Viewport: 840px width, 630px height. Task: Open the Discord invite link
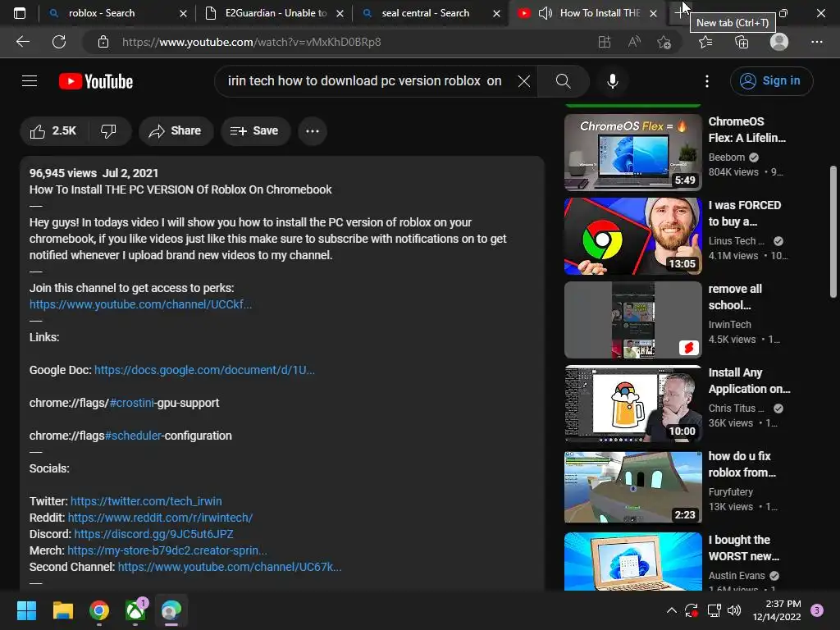click(x=153, y=534)
